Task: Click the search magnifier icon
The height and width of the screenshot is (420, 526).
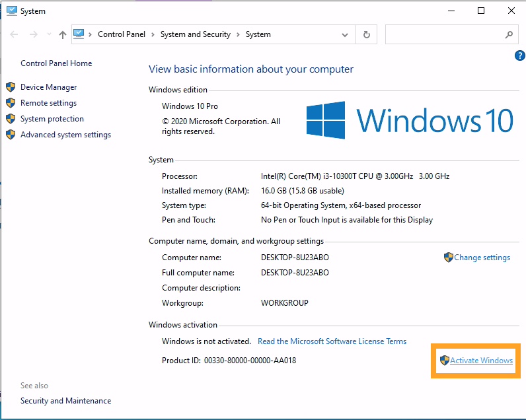Action: [x=509, y=34]
